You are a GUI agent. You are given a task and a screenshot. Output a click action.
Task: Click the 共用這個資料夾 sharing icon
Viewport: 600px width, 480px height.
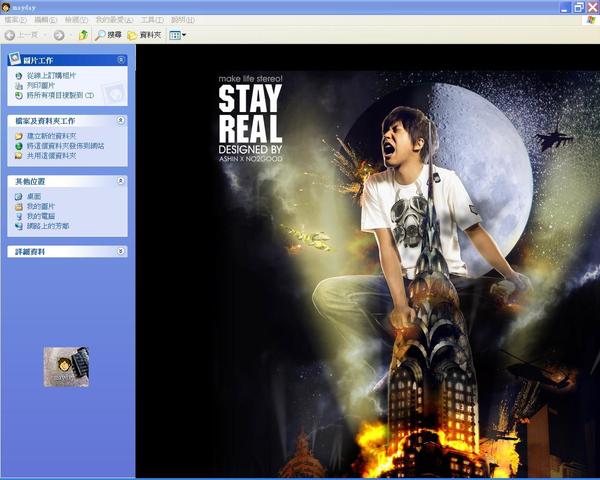point(19,156)
